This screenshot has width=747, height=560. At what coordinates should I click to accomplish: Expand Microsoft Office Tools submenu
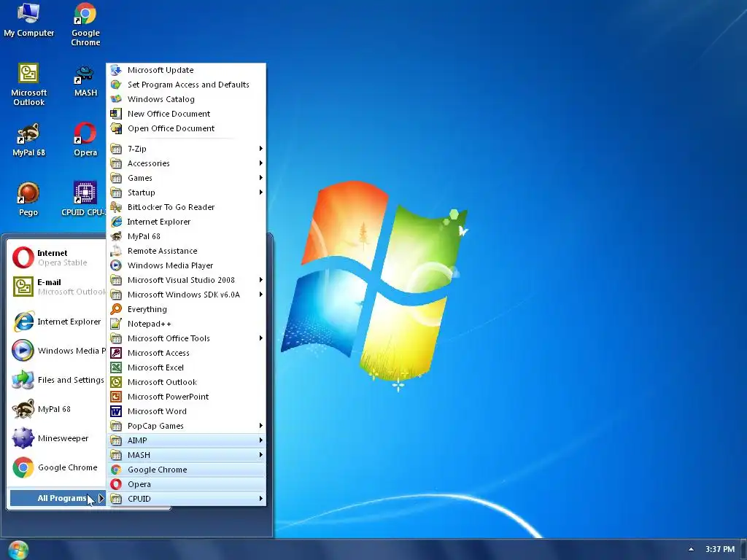tap(186, 338)
